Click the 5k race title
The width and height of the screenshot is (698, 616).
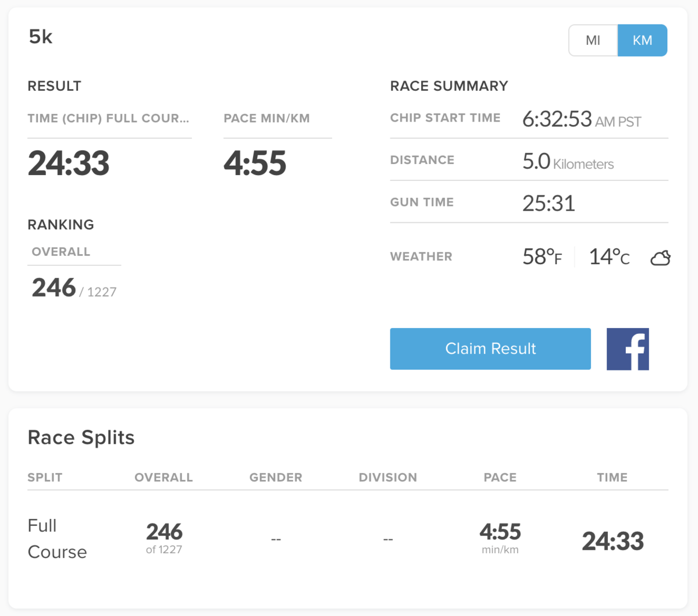[41, 37]
